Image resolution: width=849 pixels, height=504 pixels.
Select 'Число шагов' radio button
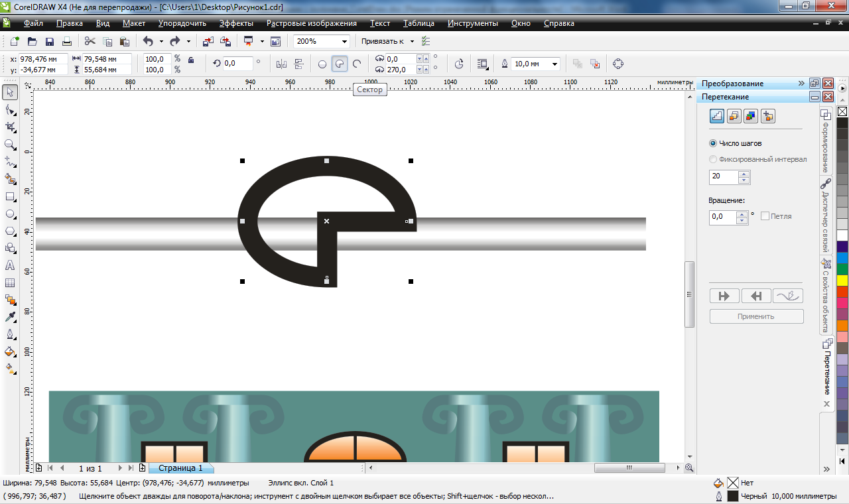(x=713, y=143)
